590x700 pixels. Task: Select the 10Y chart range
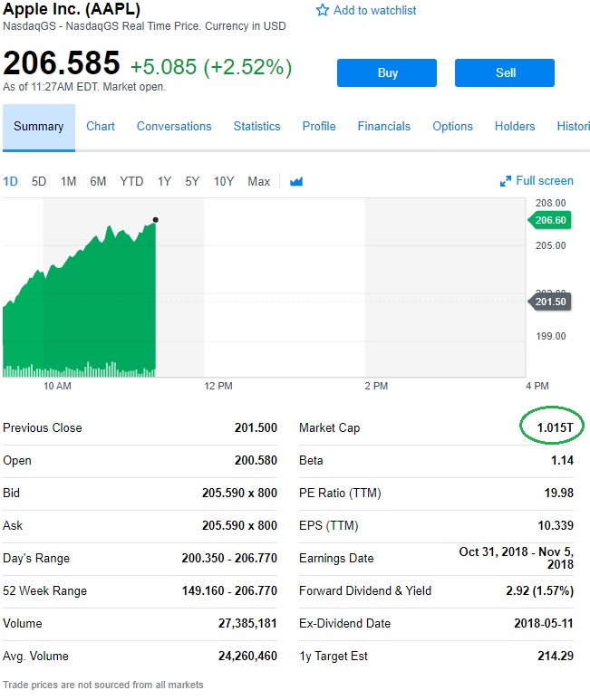tap(224, 181)
